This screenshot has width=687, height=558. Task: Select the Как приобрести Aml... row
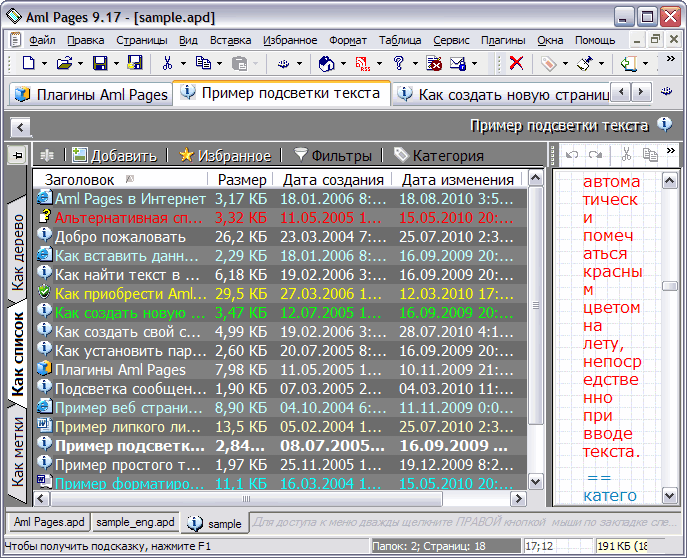(280, 294)
